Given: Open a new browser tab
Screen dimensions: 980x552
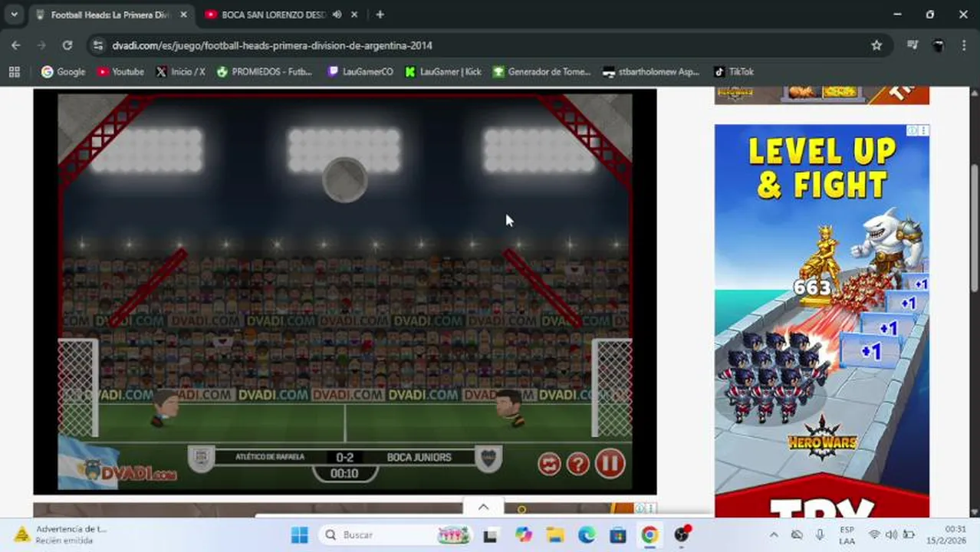Looking at the screenshot, I should pyautogui.click(x=380, y=14).
